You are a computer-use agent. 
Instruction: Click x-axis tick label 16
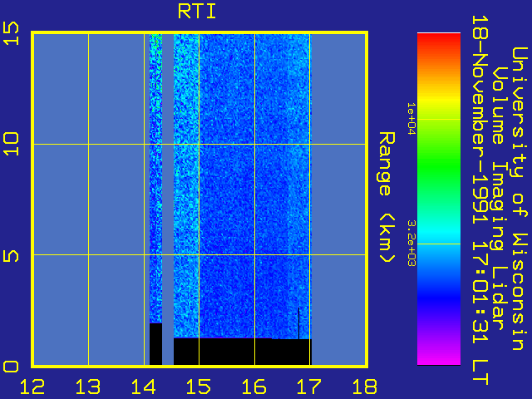[254, 387]
